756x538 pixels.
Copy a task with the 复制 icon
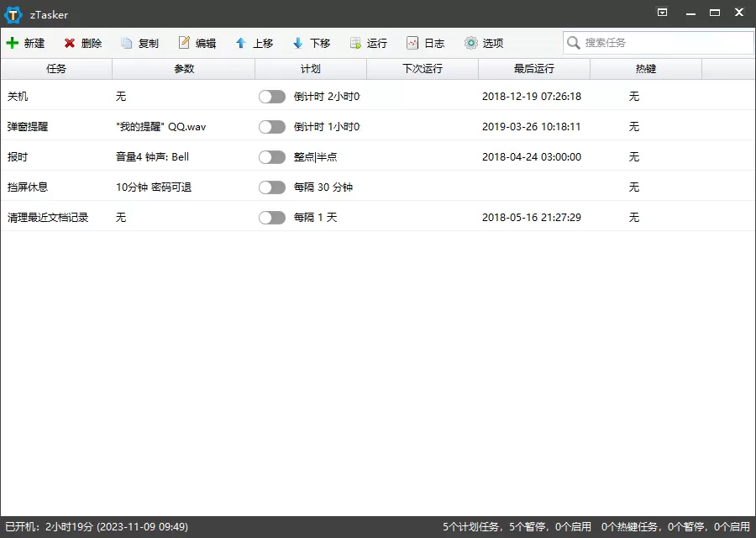(x=139, y=42)
